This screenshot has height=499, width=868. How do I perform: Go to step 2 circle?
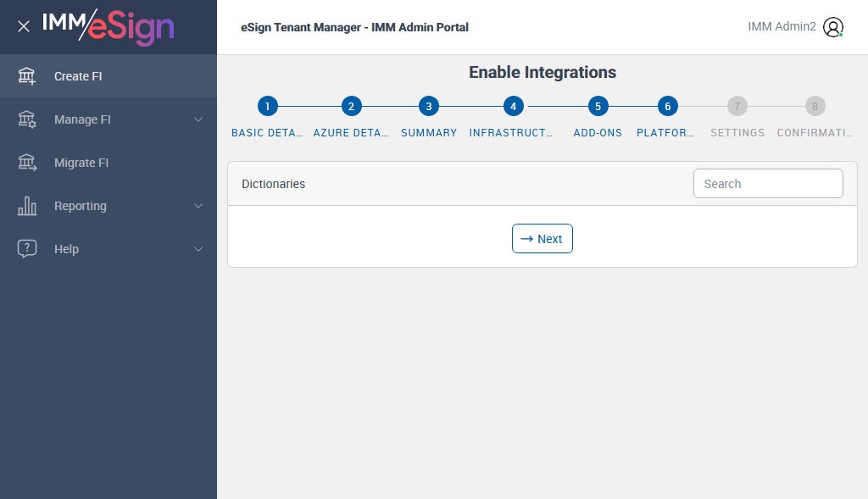351,106
